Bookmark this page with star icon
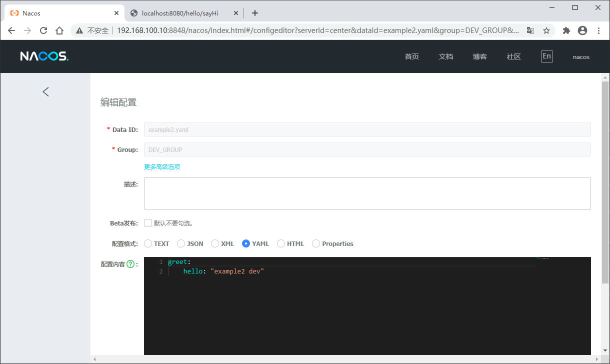 coord(546,30)
